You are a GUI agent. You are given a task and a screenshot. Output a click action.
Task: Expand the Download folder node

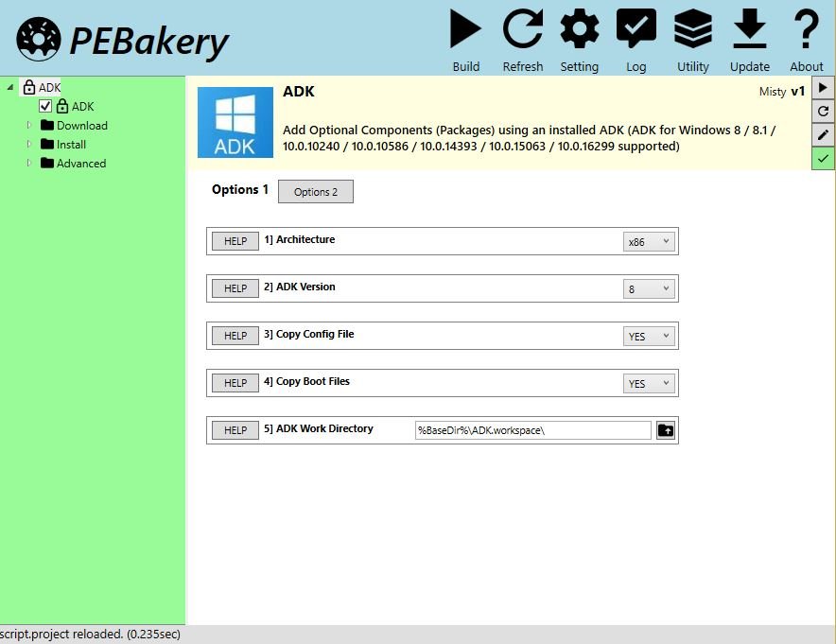(29, 125)
